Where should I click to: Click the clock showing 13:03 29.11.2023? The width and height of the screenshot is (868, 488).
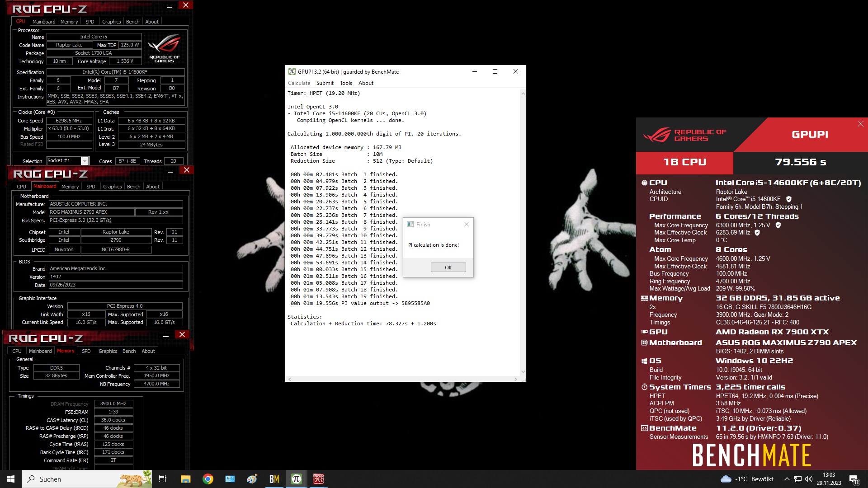pyautogui.click(x=829, y=479)
